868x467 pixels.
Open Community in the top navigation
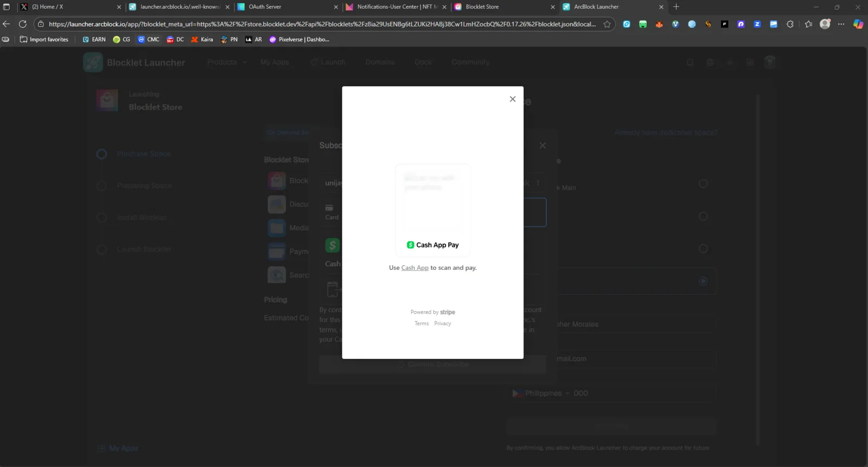pyautogui.click(x=470, y=62)
